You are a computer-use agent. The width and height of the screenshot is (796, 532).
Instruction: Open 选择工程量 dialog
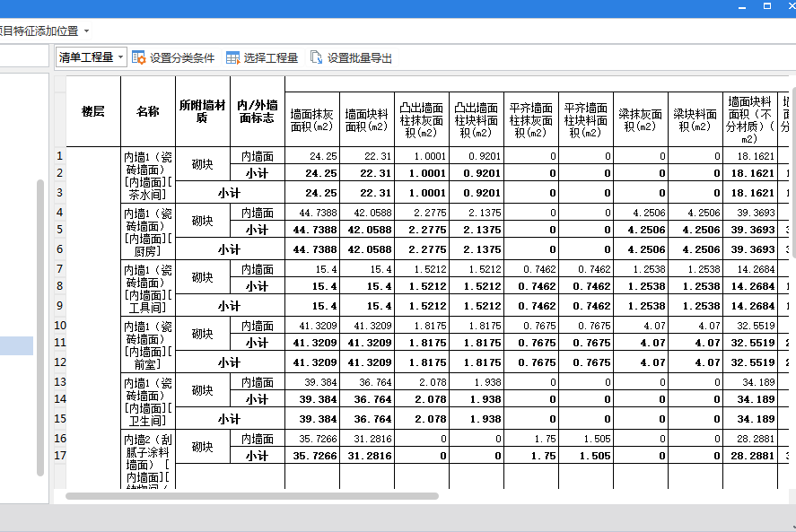(x=262, y=58)
